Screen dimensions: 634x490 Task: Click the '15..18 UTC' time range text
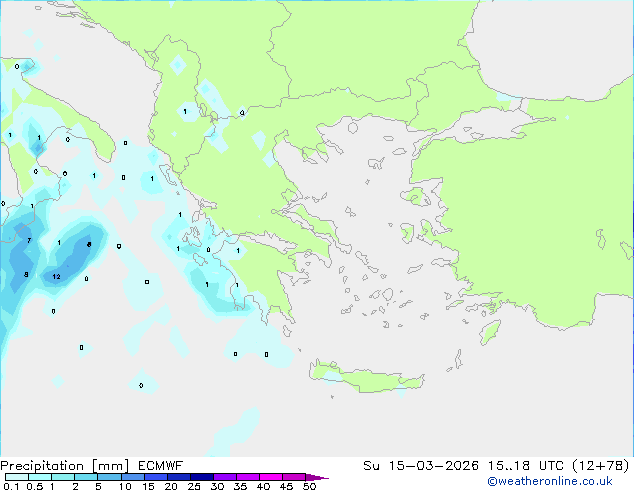tap(525, 466)
